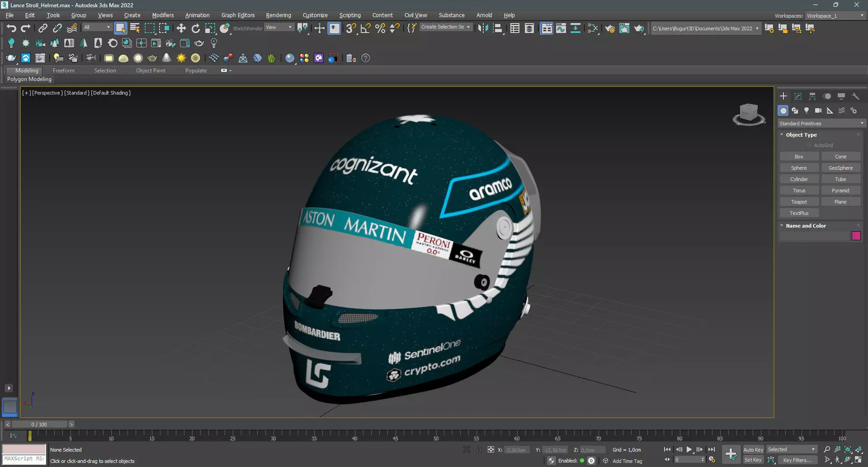Open the View reference coordinate dropdown

click(x=278, y=28)
